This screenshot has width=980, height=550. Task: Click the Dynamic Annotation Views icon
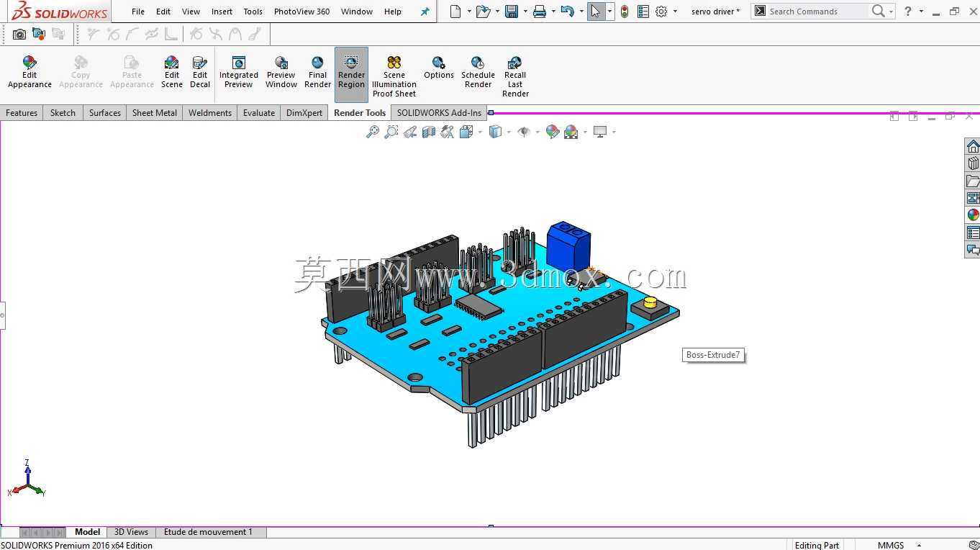448,132
